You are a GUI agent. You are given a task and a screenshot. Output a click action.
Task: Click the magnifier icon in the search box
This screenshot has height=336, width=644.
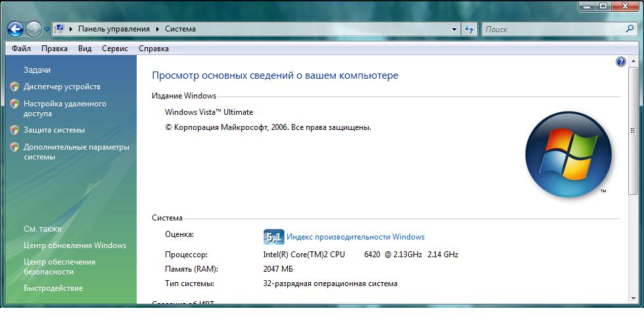coord(630,29)
